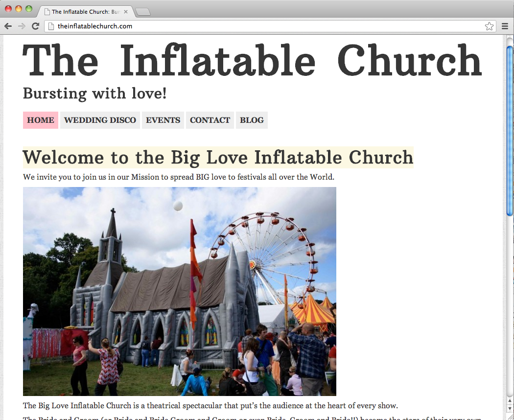Close the Inflatable Church tab

(126, 12)
